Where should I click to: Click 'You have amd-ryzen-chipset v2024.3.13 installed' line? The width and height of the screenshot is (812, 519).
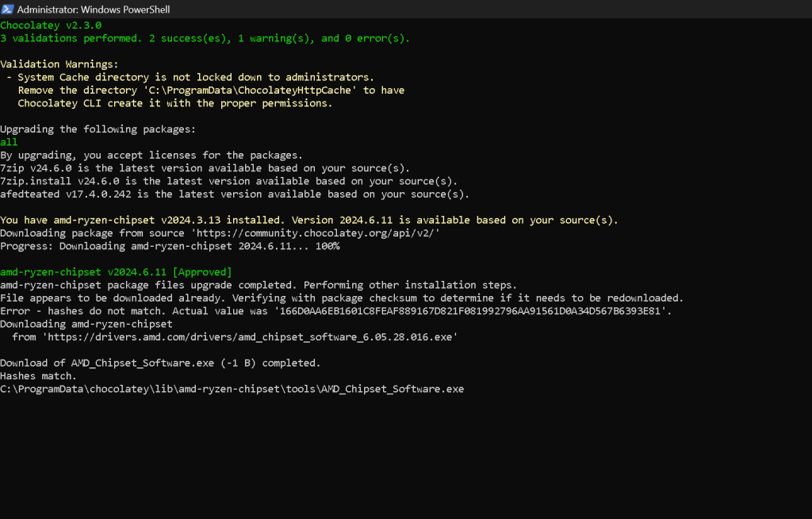[309, 220]
